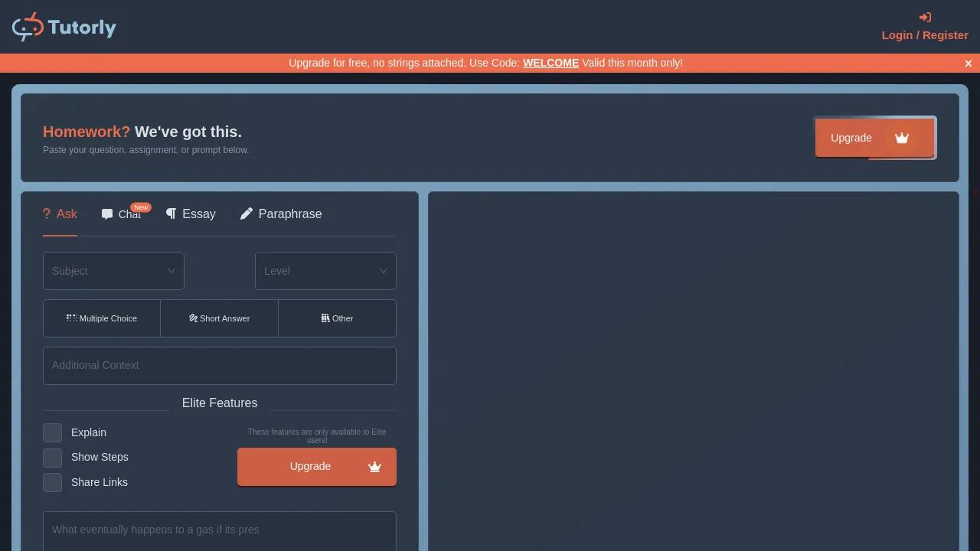Click the Multiple Choice grid icon
The width and height of the screenshot is (980, 551).
72,318
